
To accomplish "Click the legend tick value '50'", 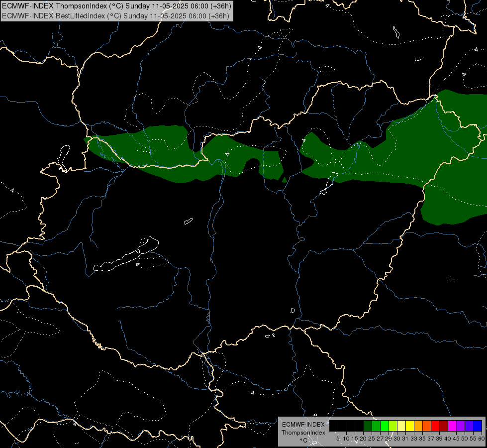I will point(464,439).
